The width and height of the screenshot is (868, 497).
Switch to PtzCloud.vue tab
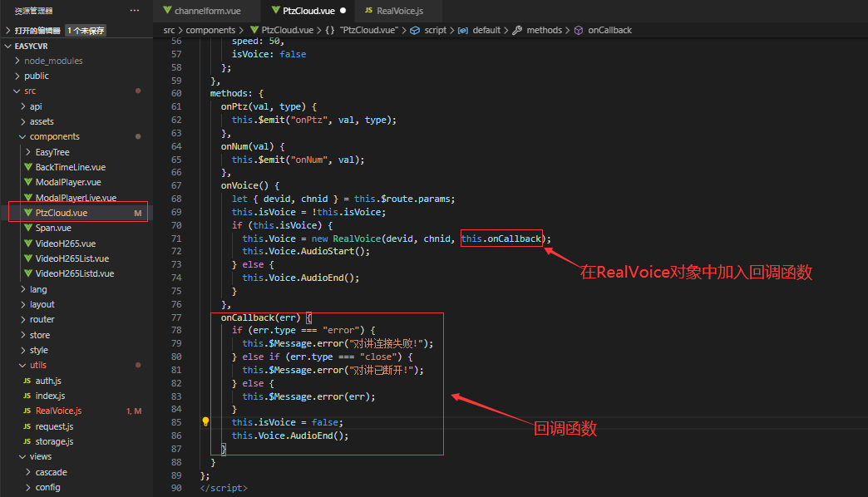tap(308, 11)
